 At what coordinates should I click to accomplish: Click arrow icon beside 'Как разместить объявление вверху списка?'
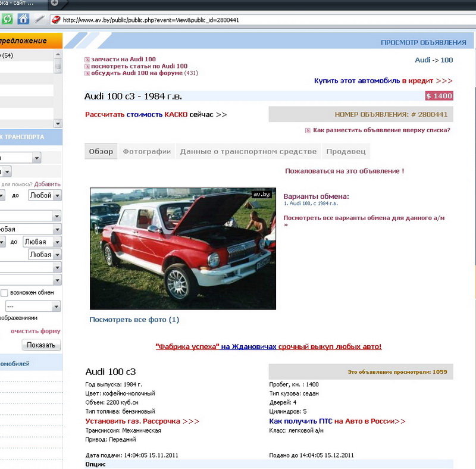[x=308, y=130]
